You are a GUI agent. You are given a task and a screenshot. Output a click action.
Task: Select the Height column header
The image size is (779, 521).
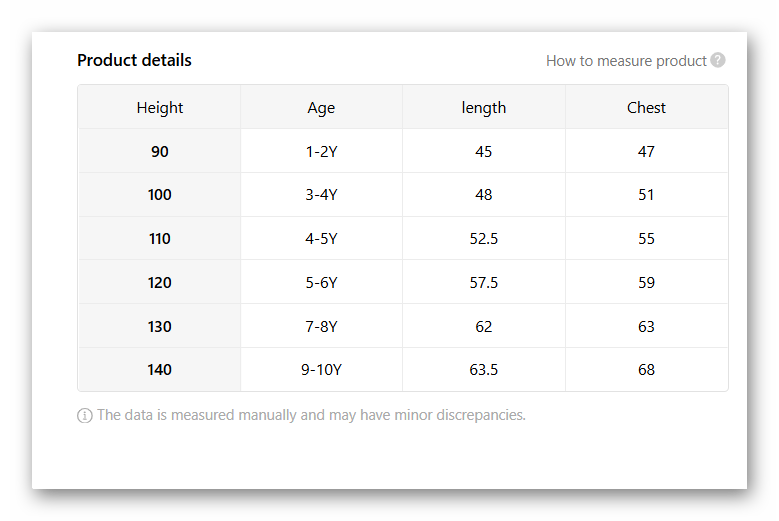pos(160,108)
